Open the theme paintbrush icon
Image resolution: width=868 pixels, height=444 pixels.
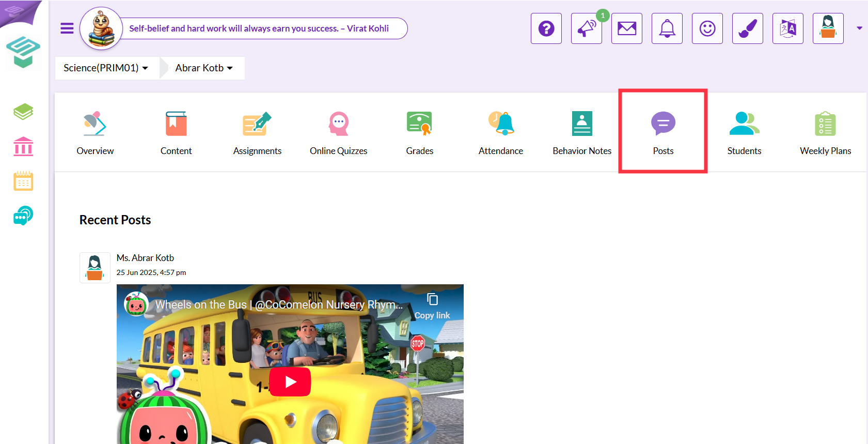748,28
